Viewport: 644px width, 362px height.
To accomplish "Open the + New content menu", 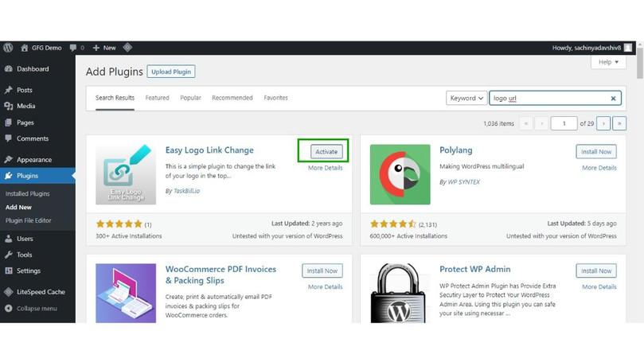I will (x=104, y=48).
